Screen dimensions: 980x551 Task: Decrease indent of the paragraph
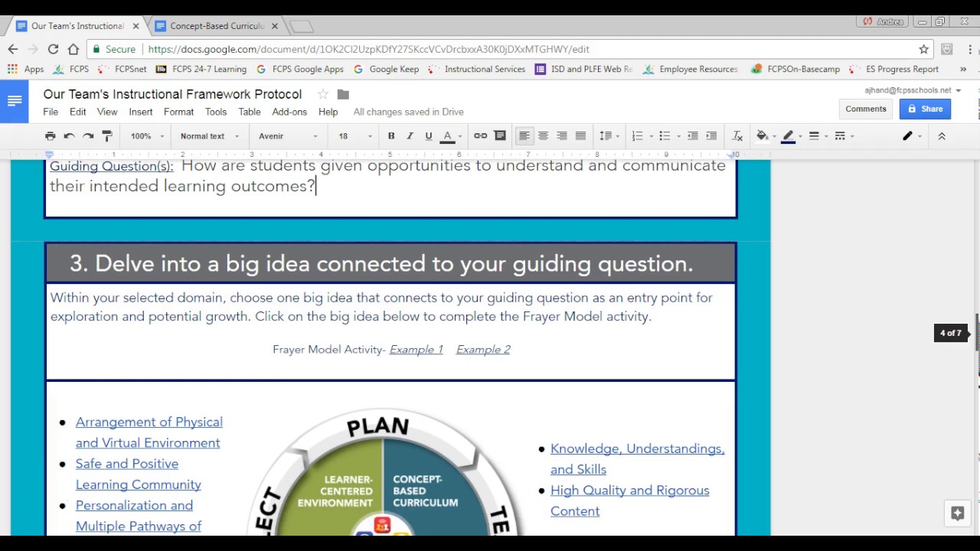692,136
